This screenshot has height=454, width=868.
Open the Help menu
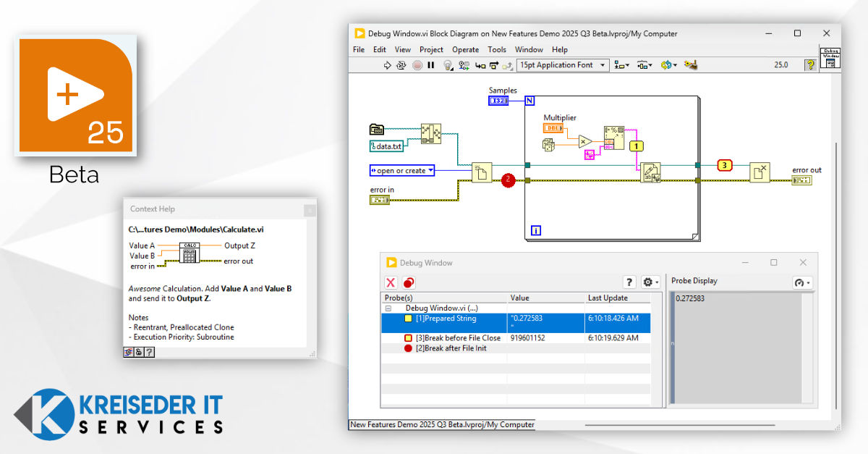coord(560,50)
